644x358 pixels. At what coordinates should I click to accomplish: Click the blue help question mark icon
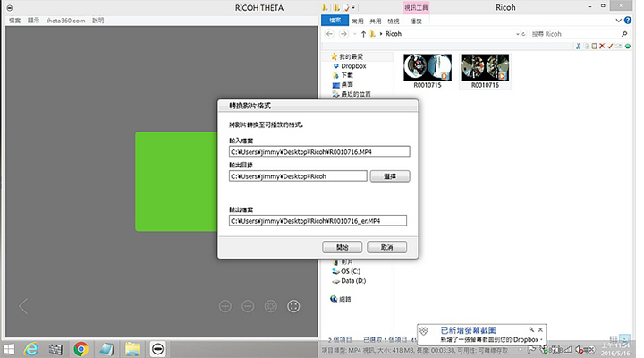coord(628,21)
